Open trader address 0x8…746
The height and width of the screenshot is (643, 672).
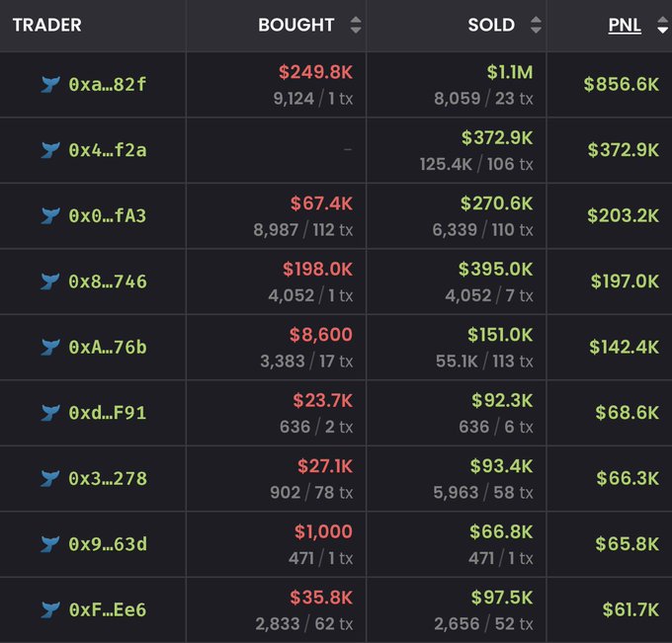pyautogui.click(x=108, y=281)
